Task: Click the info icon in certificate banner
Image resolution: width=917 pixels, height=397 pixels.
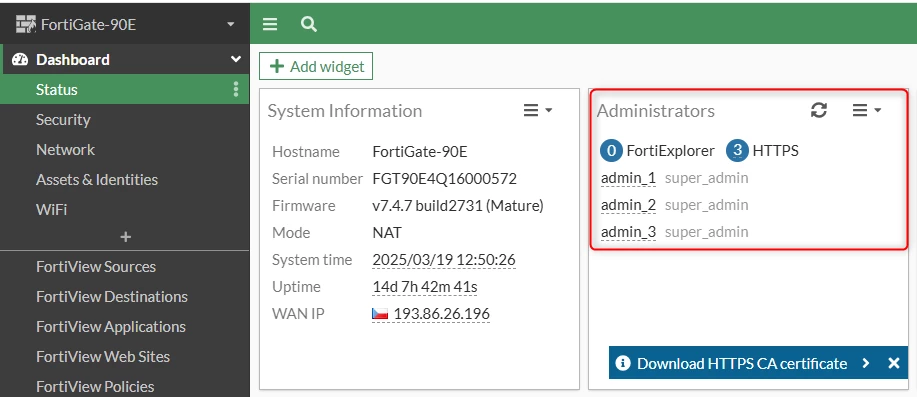Action: 623,364
